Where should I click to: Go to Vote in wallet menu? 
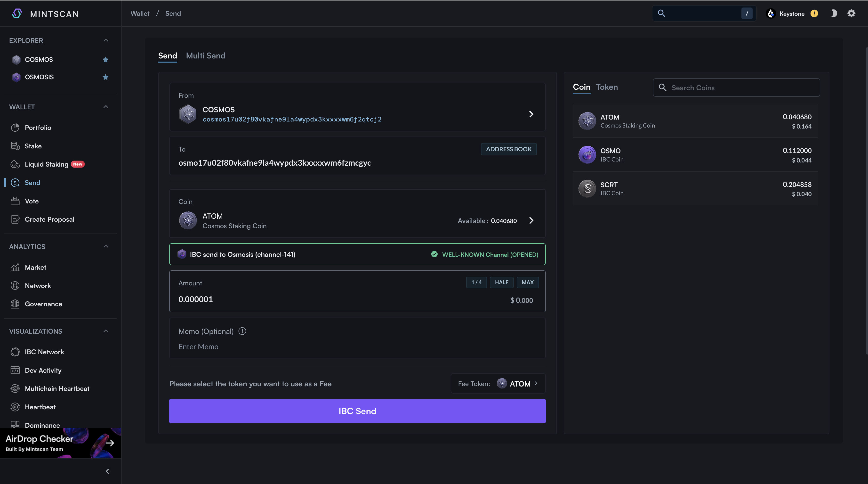(32, 201)
